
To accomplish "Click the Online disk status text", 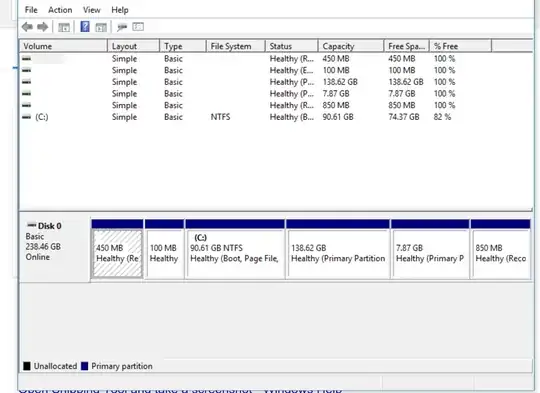I will [38, 257].
